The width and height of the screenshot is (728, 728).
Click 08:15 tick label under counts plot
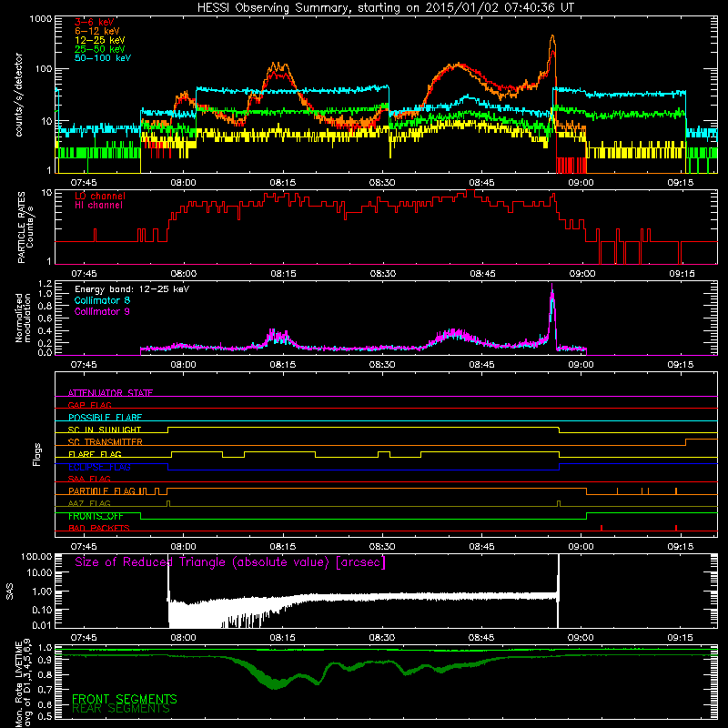coord(283,183)
